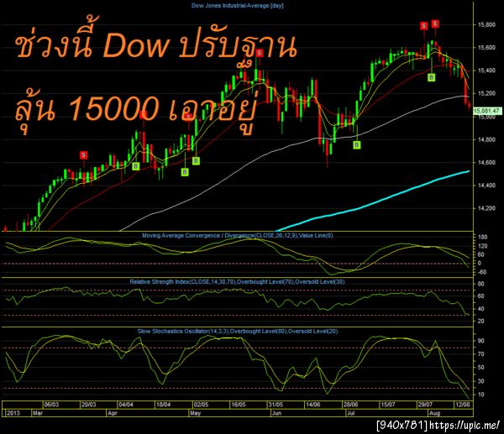The width and height of the screenshot is (504, 434).
Task: Click the 14,600 price axis label
Action: (x=486, y=163)
